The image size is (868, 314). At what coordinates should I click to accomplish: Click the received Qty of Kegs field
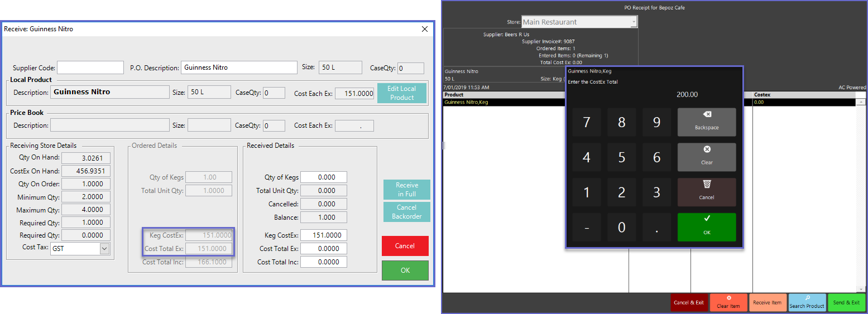point(324,177)
